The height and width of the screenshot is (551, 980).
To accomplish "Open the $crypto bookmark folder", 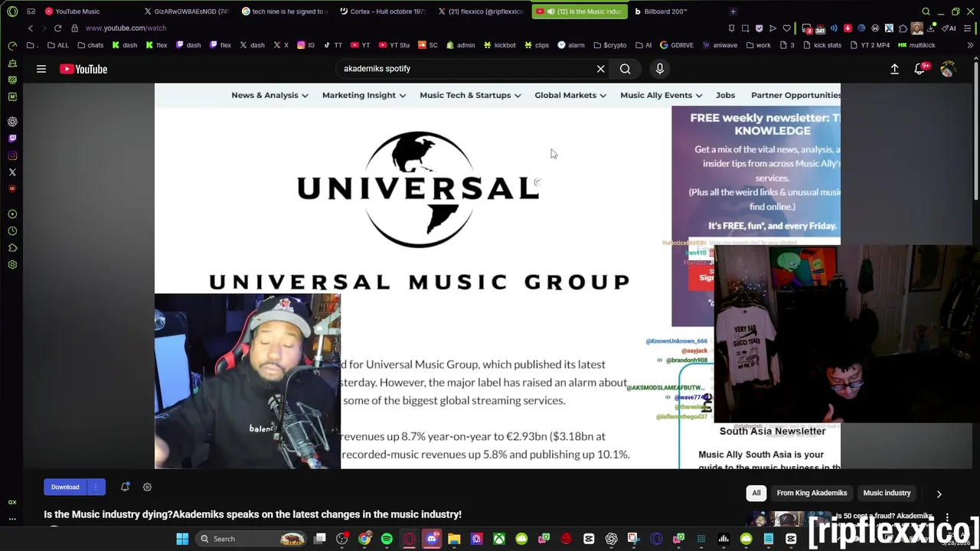I will point(609,45).
